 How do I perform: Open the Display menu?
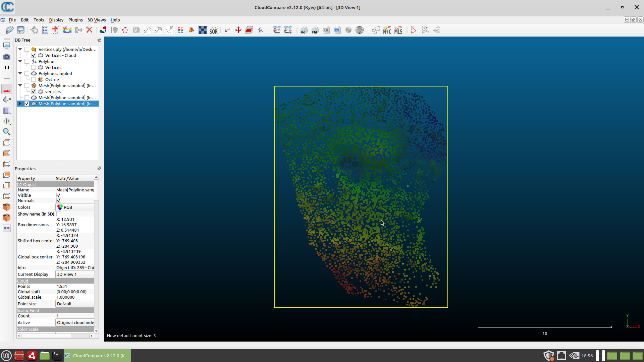[x=56, y=20]
